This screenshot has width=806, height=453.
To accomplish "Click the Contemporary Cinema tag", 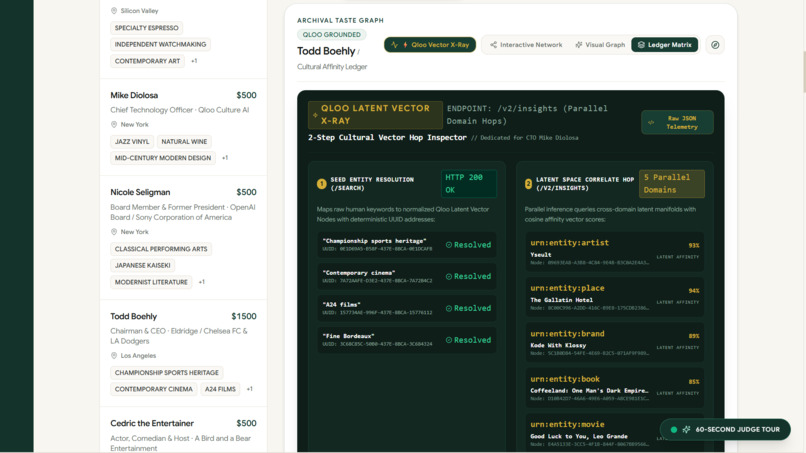I will (154, 389).
